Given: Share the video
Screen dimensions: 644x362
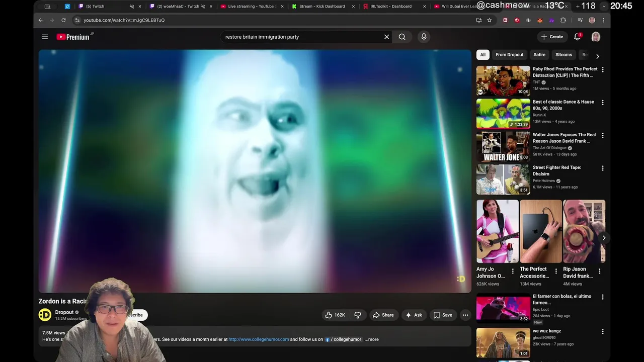Looking at the screenshot, I should click(x=383, y=315).
